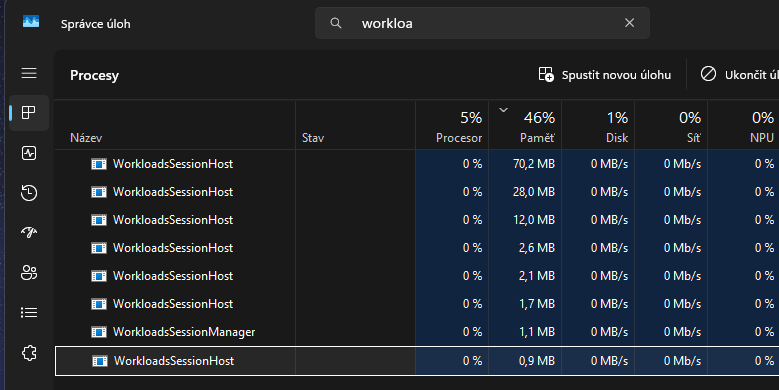The image size is (779, 390).
Task: Open the hamburger navigation menu
Action: [29, 74]
